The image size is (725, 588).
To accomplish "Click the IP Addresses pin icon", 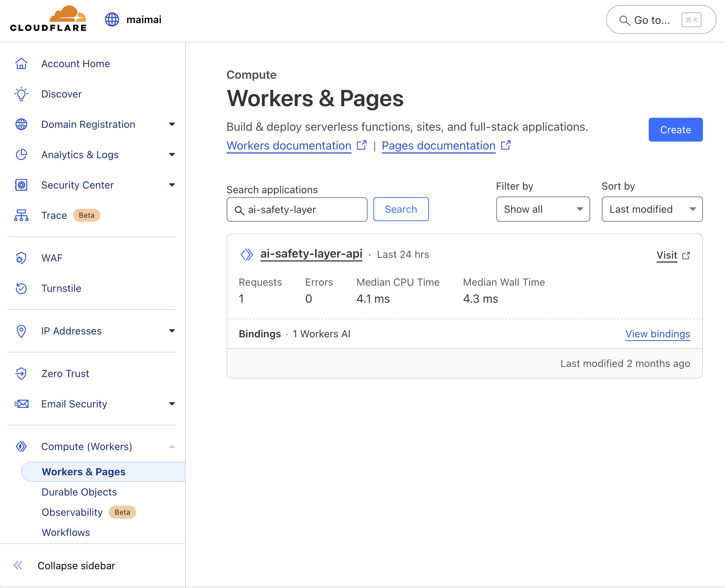I will 21,331.
